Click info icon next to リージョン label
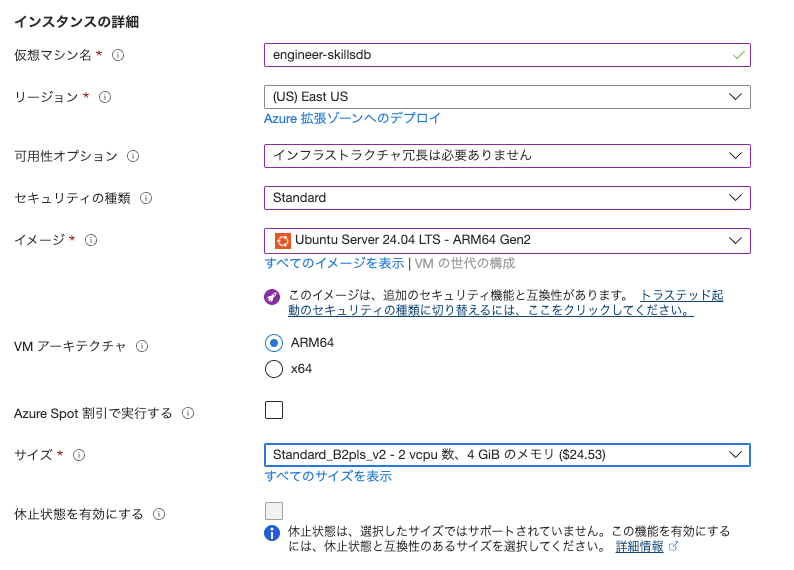The height and width of the screenshot is (570, 794). click(105, 97)
